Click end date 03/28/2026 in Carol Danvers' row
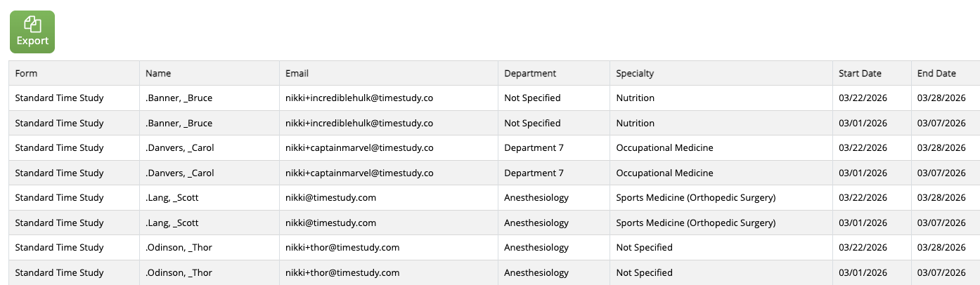 click(941, 148)
